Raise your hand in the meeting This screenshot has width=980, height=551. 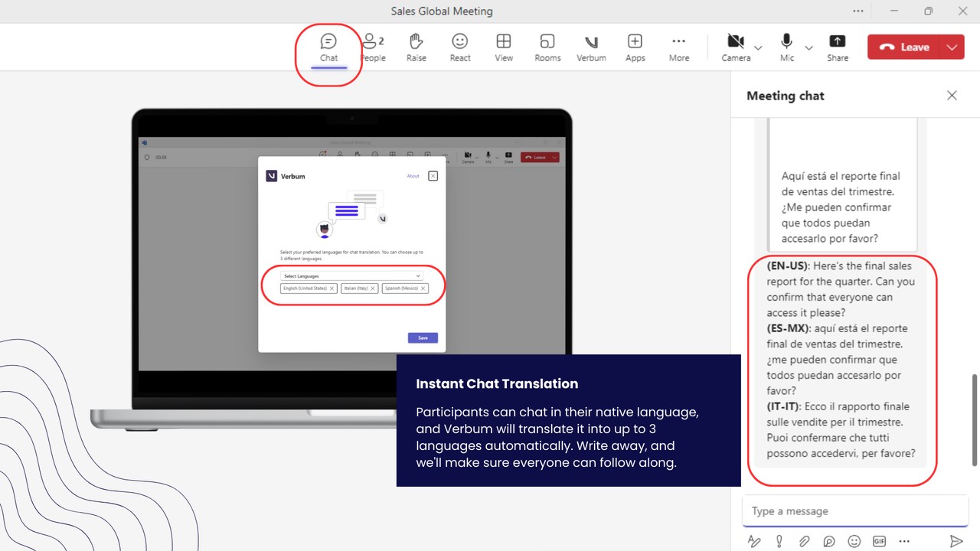(416, 47)
